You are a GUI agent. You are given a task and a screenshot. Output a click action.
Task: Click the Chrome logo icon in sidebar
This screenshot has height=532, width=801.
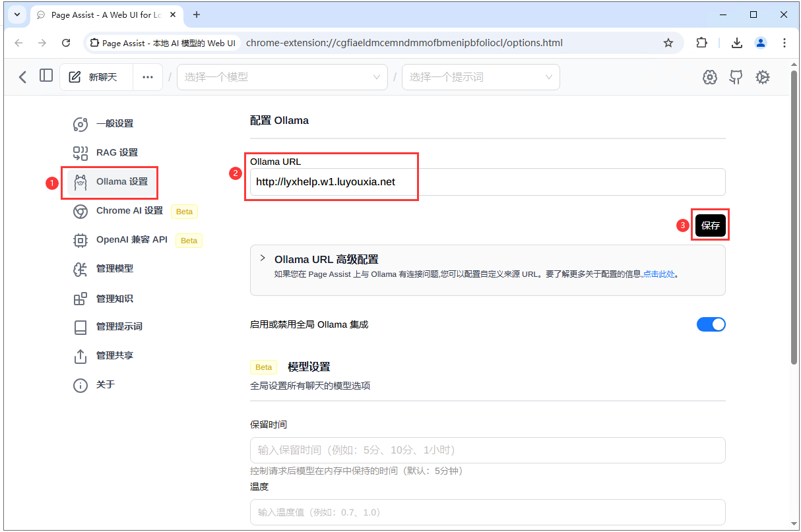(80, 211)
